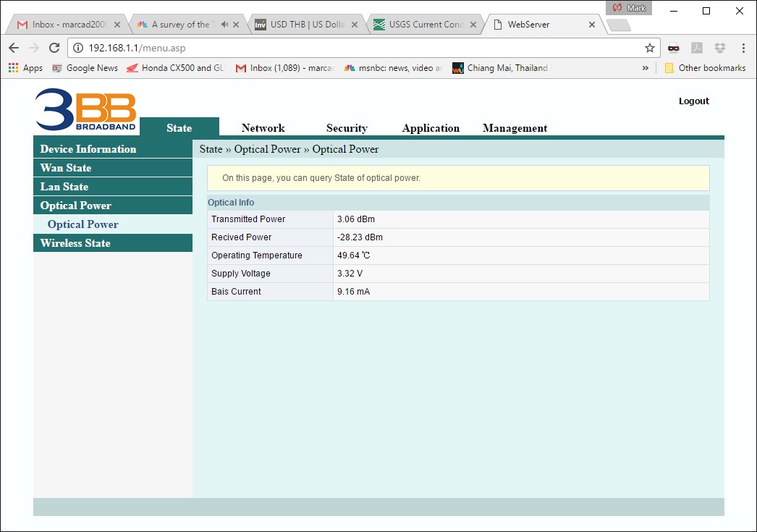Viewport: 757px width, 532px height.
Task: Go back with the browser back arrow
Action: 14,48
